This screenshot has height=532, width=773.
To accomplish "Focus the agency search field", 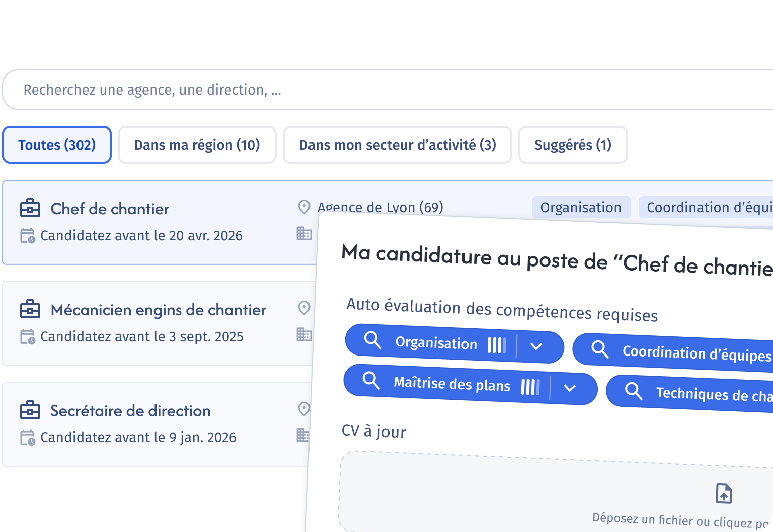I will pos(388,90).
